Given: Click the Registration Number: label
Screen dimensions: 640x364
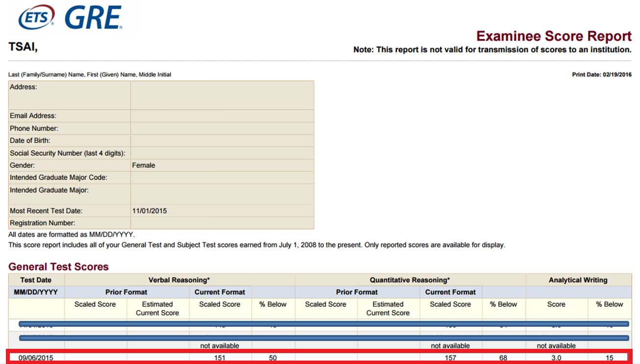Looking at the screenshot, I should (x=43, y=223).
